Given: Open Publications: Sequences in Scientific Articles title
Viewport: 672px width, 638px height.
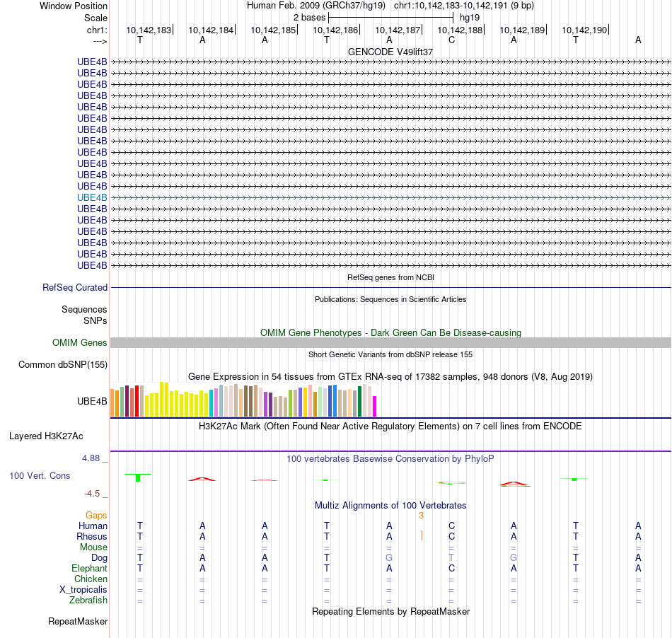Looking at the screenshot, I should pos(390,299).
